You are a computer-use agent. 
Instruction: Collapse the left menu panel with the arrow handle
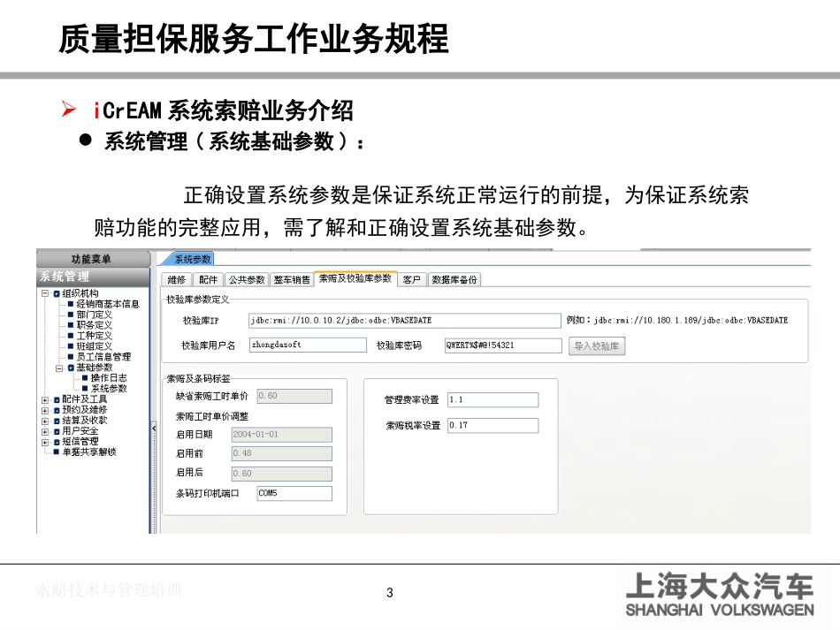[x=154, y=429]
